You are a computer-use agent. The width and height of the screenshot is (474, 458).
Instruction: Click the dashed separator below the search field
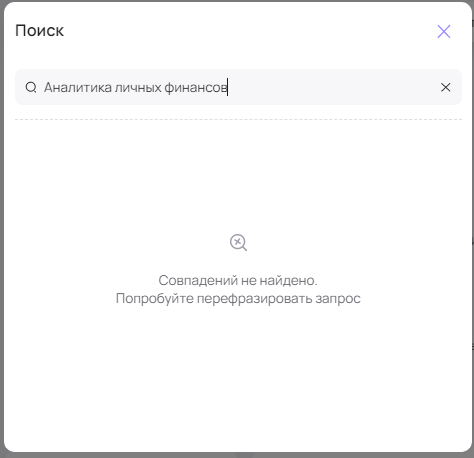(x=238, y=119)
